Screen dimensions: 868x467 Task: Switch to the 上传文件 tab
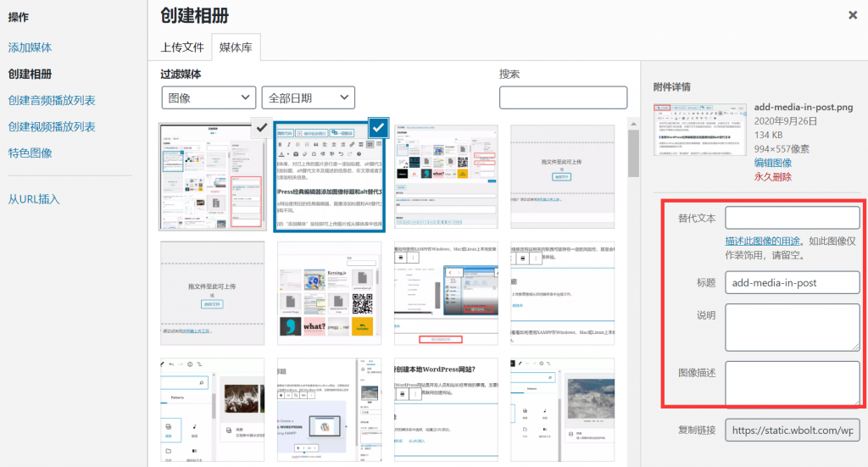pos(182,47)
